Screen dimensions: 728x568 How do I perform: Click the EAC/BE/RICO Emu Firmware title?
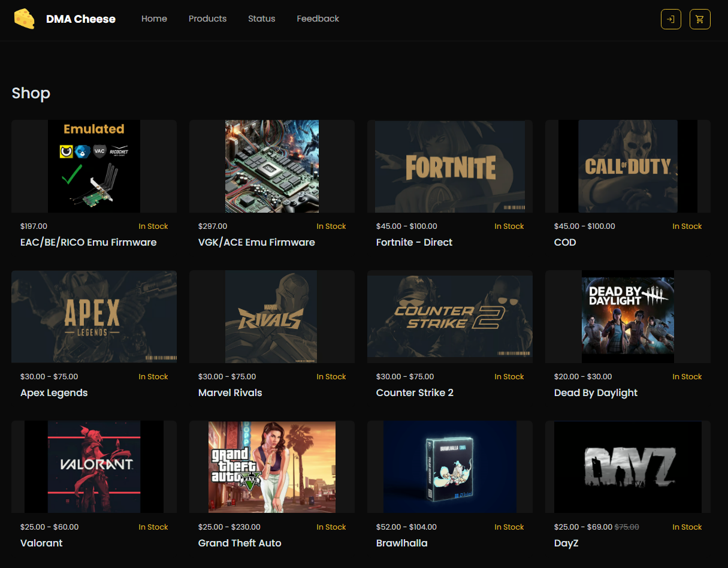click(88, 242)
